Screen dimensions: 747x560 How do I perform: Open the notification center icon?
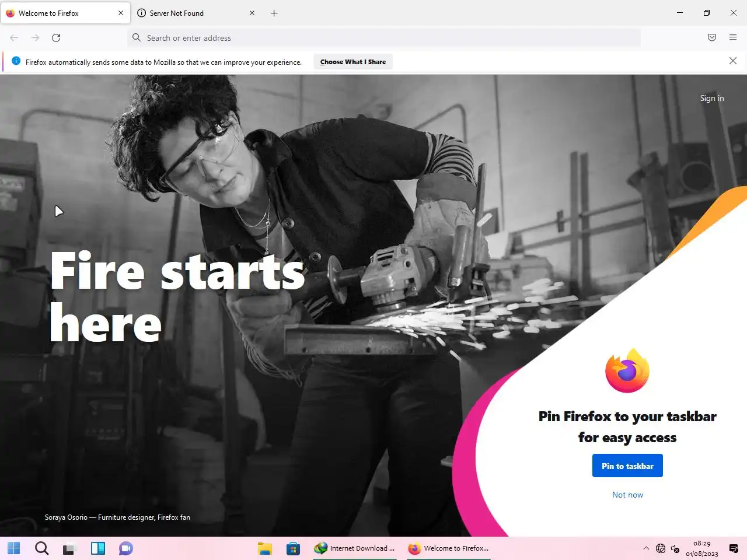(x=734, y=548)
